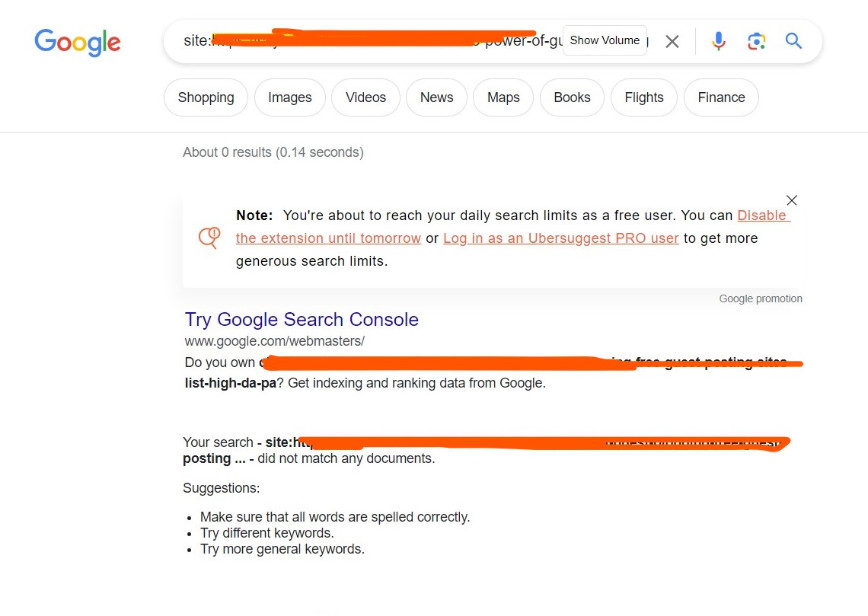Open the Finance tab
Screen dimensions: 868x616
pos(721,97)
